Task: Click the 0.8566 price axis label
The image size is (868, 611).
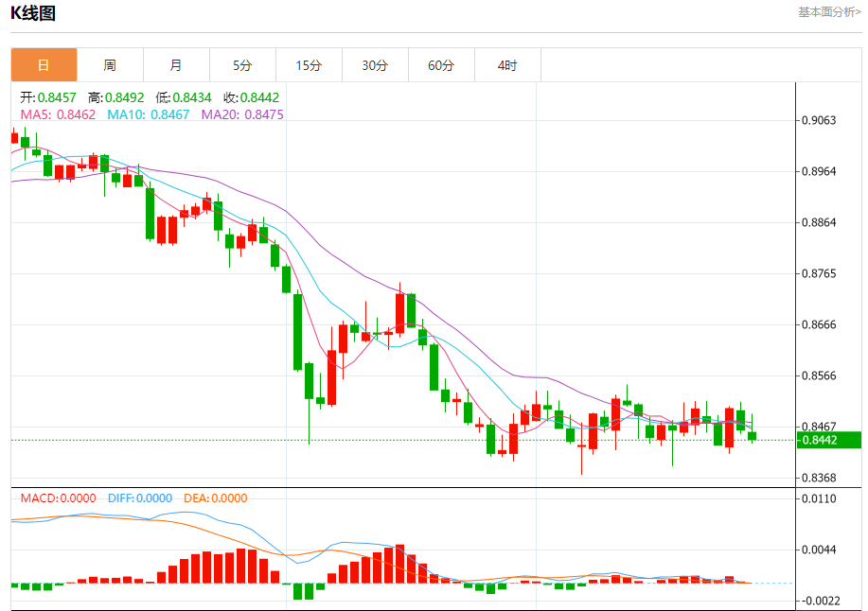Action: click(x=819, y=376)
